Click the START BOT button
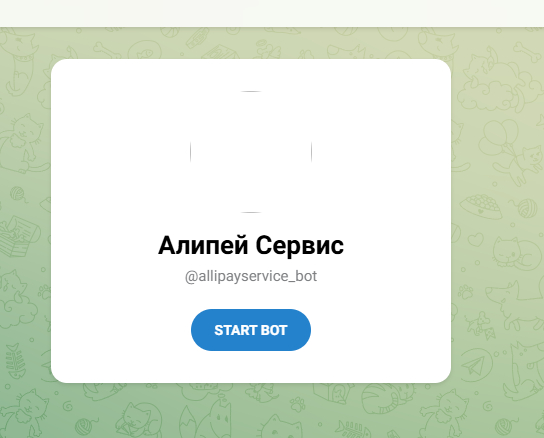544x438 pixels. coord(250,330)
